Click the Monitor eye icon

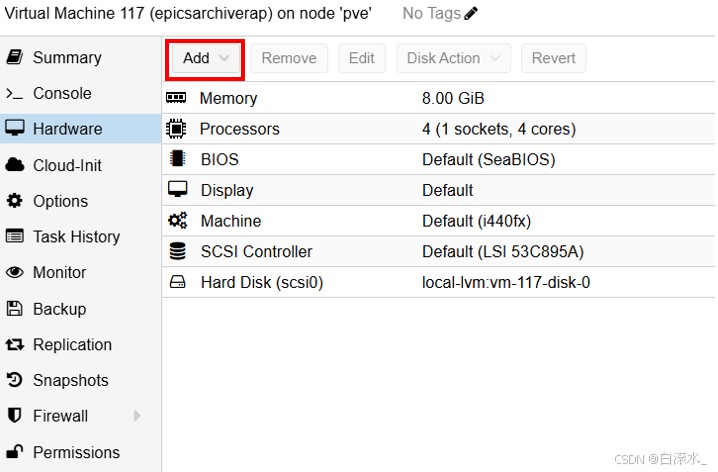(15, 273)
